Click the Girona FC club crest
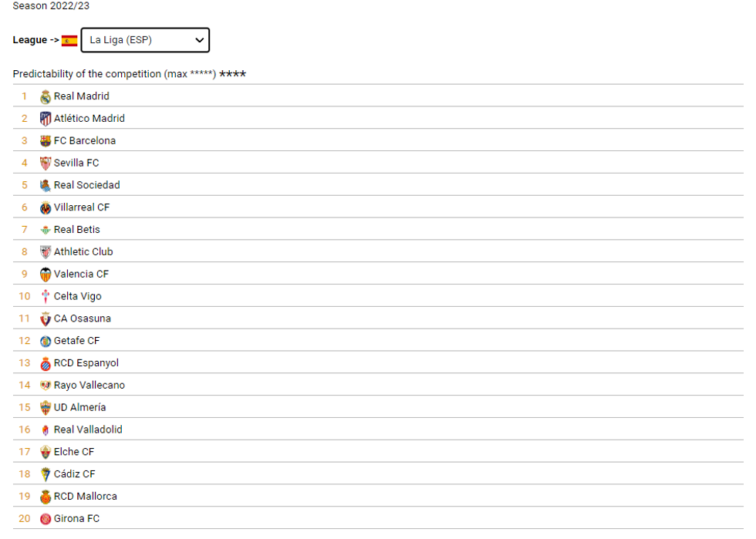 (x=46, y=519)
